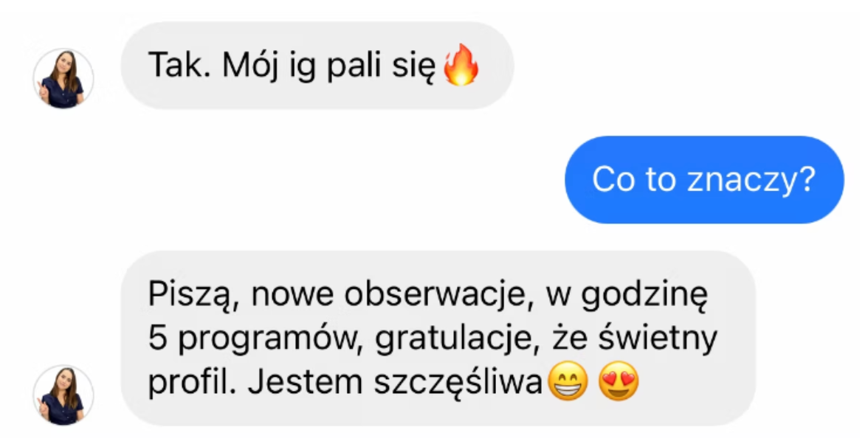Click the word 'profil.' in the last message
Image resolution: width=868 pixels, height=447 pixels.
192,382
